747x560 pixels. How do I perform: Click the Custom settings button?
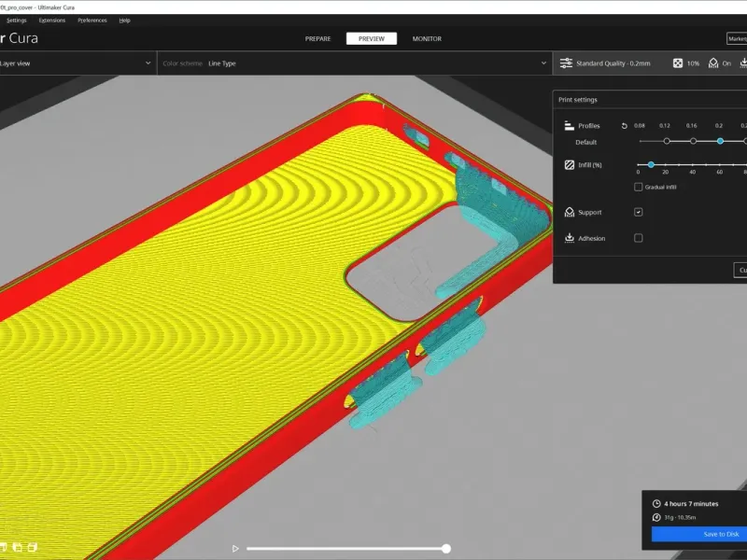point(740,270)
